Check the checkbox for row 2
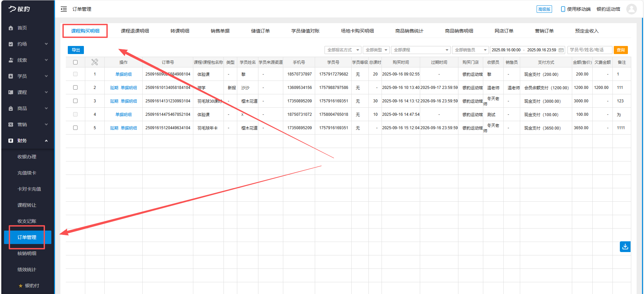644x294 pixels. click(x=75, y=88)
